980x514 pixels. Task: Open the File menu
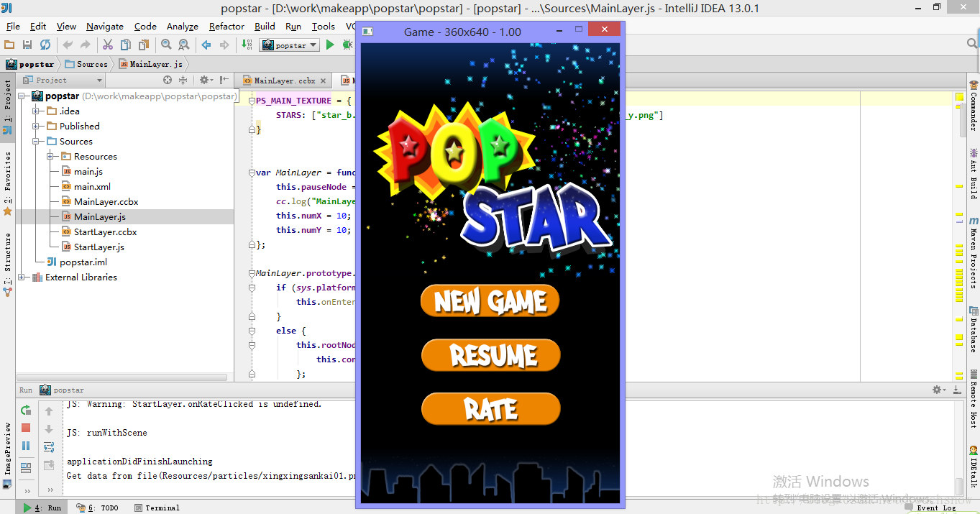[x=13, y=26]
